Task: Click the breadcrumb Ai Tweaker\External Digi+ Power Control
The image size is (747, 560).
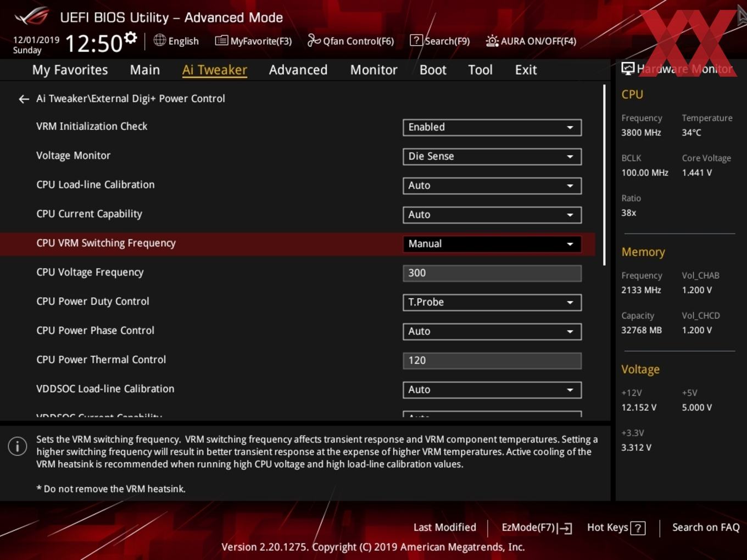Action: click(131, 99)
